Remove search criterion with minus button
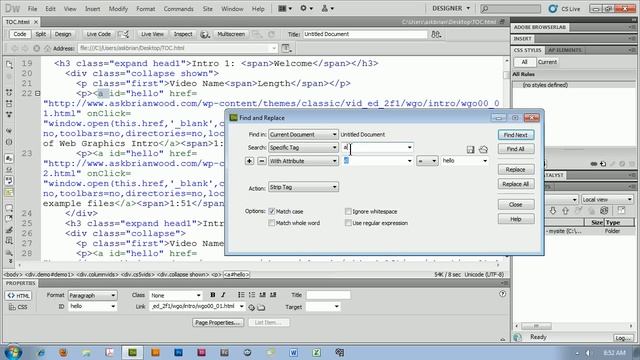 click(262, 161)
